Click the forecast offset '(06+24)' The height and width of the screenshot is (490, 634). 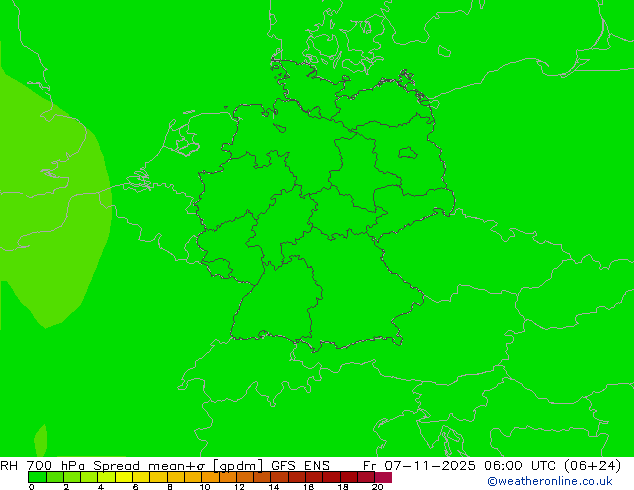click(592, 466)
